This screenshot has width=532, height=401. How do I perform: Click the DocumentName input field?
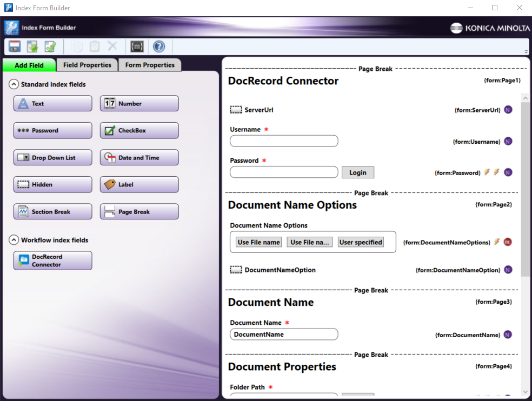(284, 334)
